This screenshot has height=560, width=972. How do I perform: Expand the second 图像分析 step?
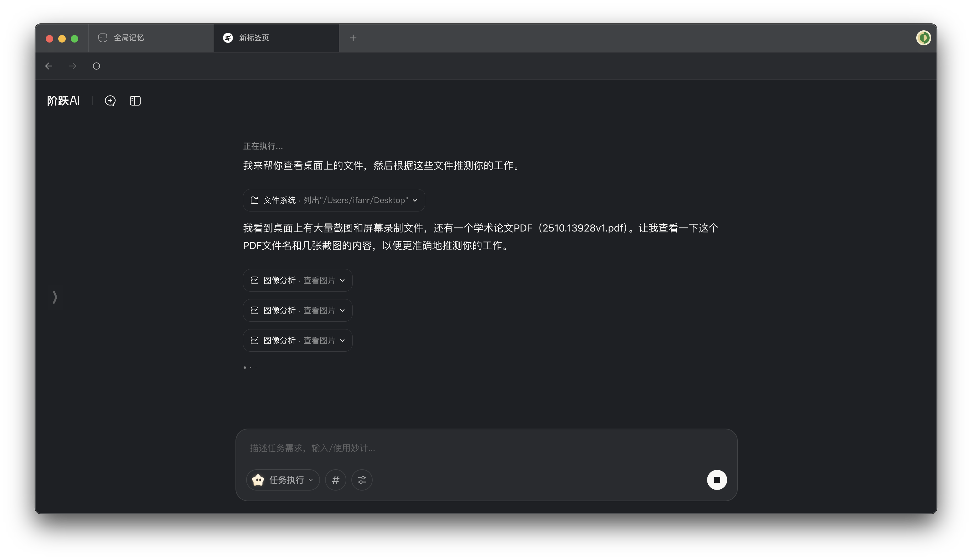point(297,310)
